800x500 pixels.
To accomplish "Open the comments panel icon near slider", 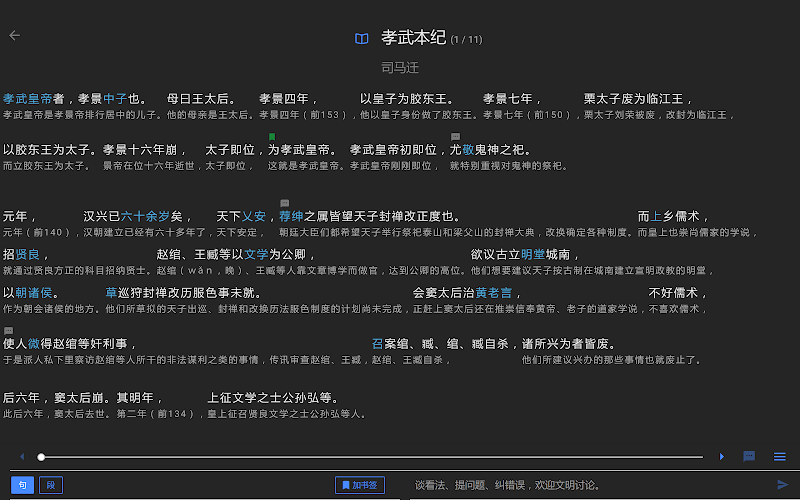I will [749, 457].
